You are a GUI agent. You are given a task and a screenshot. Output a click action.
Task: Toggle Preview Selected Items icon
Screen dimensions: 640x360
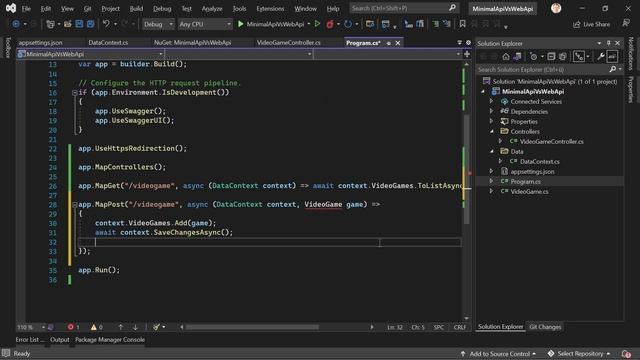(x=612, y=57)
